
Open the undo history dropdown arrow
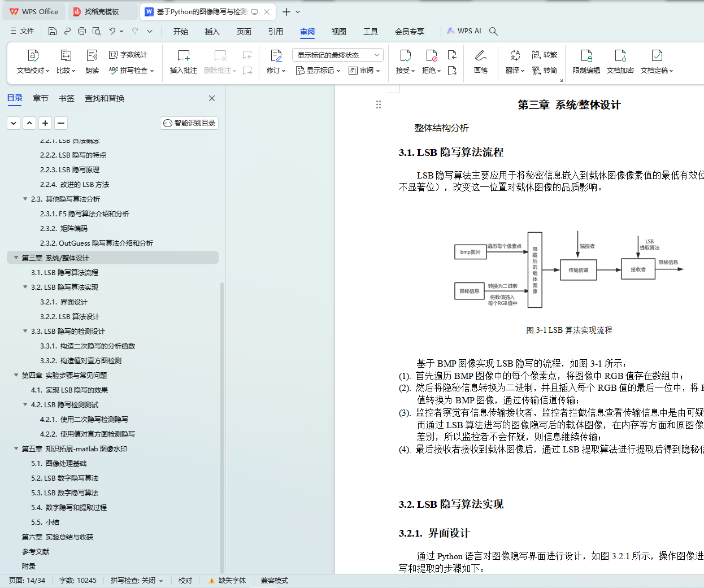pos(121,31)
